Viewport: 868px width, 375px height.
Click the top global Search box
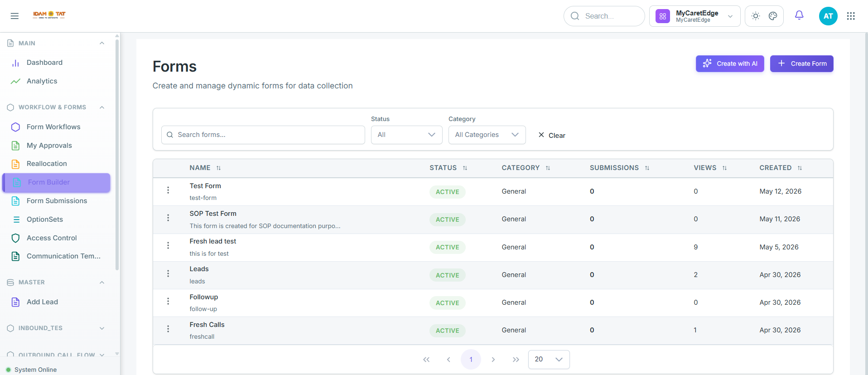(604, 16)
